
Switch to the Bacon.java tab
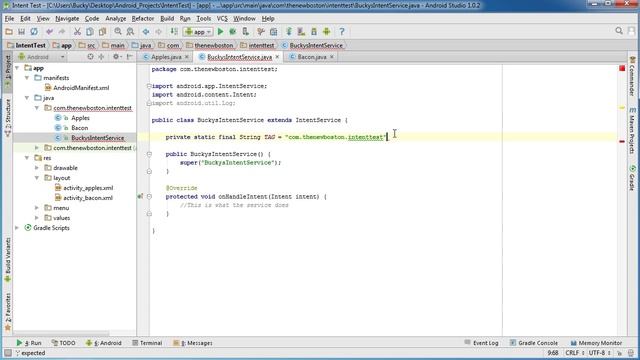click(x=311, y=57)
